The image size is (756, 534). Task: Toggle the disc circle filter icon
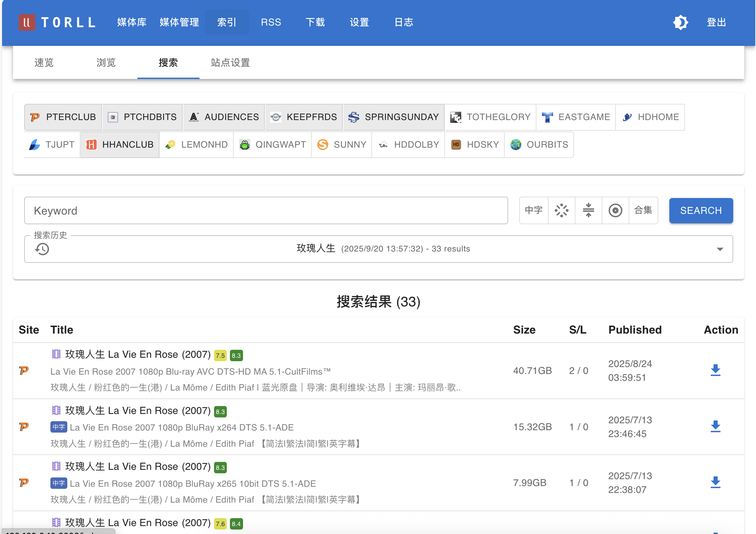click(615, 210)
